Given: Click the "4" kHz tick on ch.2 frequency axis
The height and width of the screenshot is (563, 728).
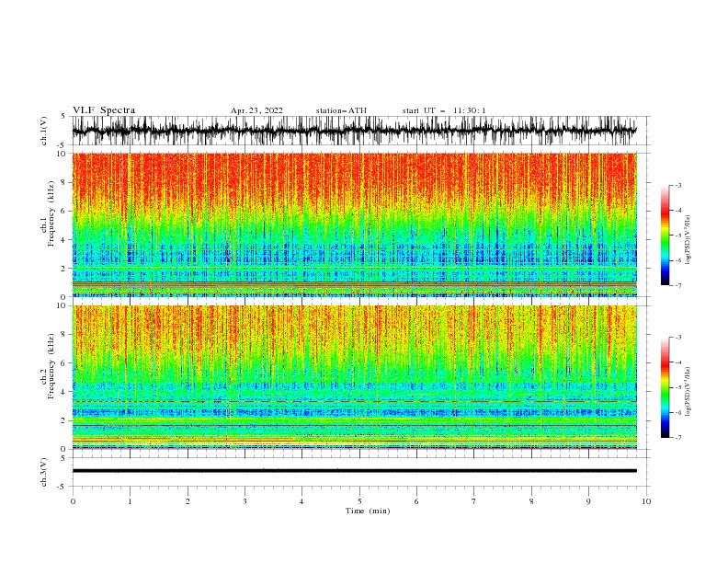Looking at the screenshot, I should pyautogui.click(x=64, y=392).
